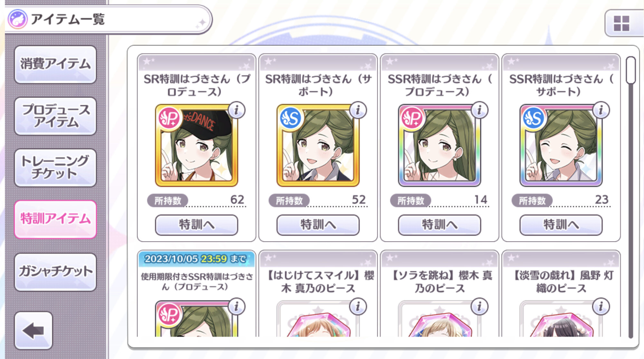Screen dimensions: 644x359
Task: Select SR support はづきさん thumbnail
Action: [318, 145]
